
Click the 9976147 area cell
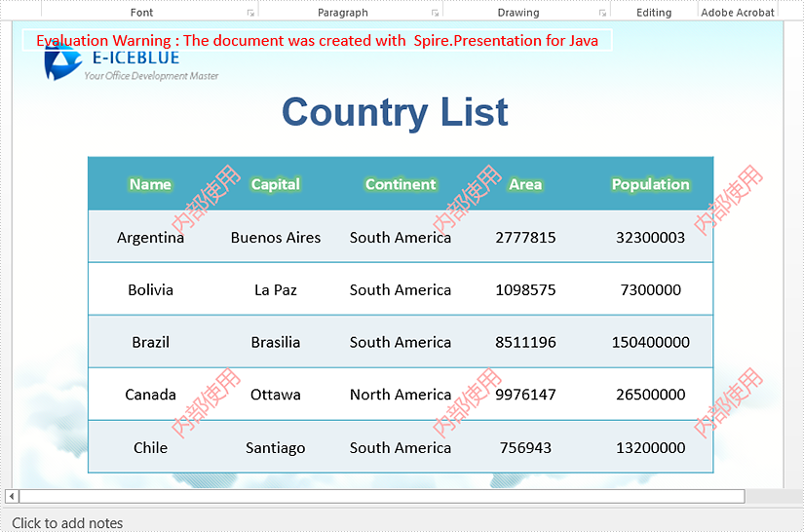click(x=525, y=395)
